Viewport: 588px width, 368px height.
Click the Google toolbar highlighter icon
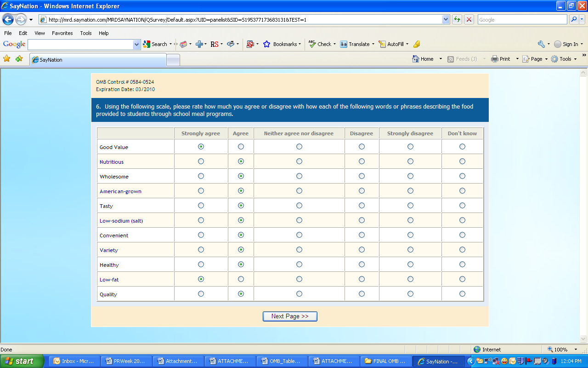tap(417, 44)
